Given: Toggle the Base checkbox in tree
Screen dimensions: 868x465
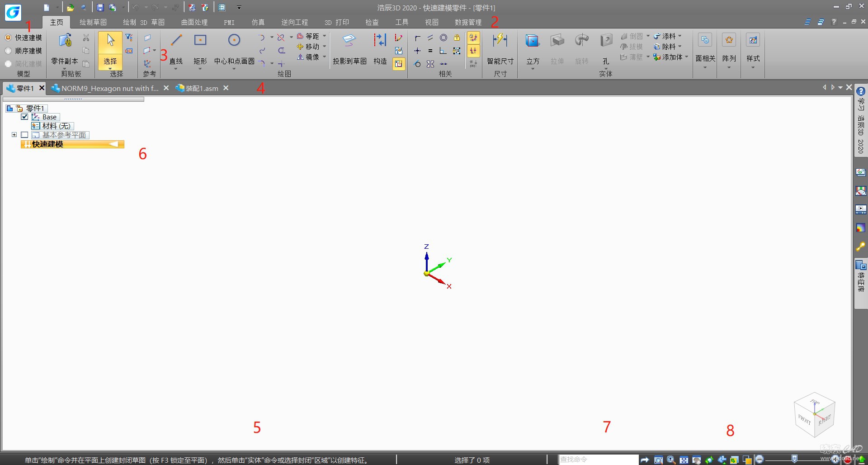Looking at the screenshot, I should [x=24, y=117].
